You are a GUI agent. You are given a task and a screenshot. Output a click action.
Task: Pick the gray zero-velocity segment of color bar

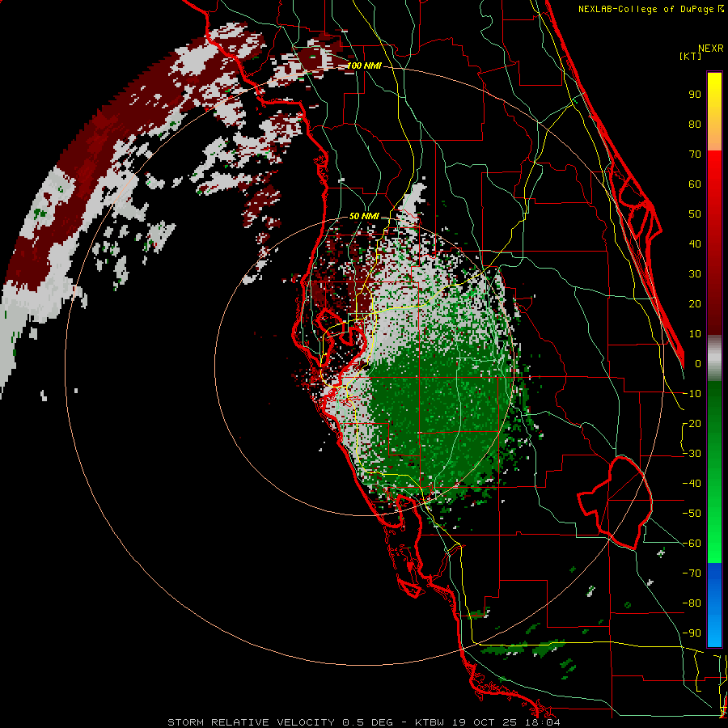pyautogui.click(x=714, y=358)
